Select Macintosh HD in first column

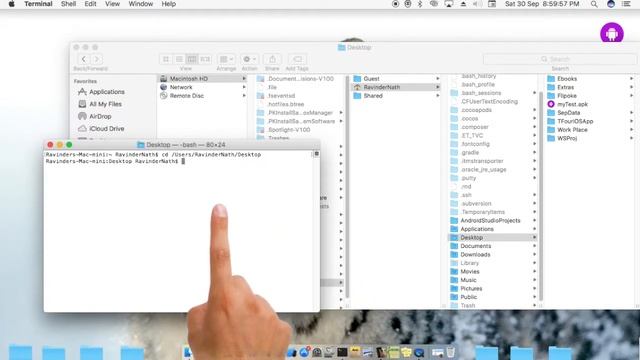(202, 78)
